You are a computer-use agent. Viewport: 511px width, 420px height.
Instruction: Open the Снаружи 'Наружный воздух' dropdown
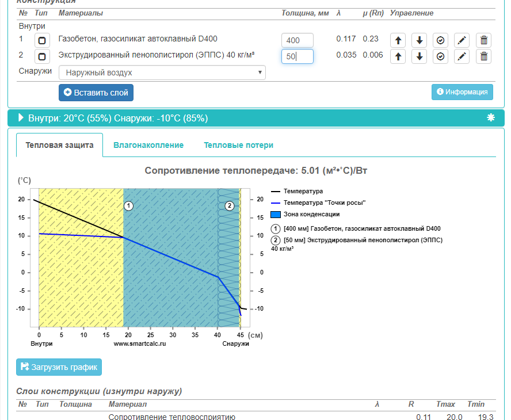click(x=162, y=72)
